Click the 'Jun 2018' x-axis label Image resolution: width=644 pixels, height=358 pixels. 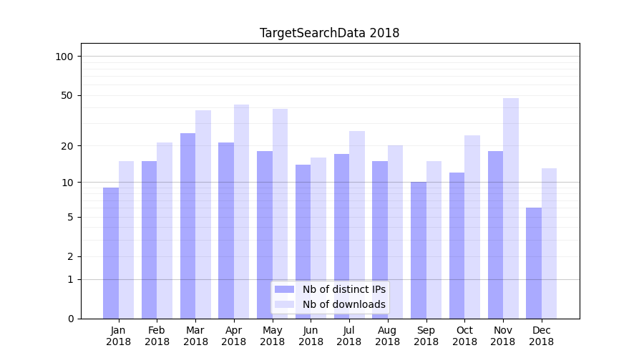click(311, 336)
